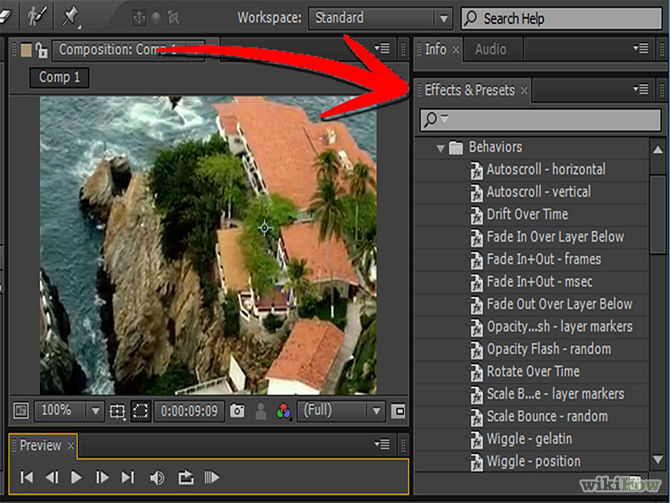Toggle loop option in Preview panel
Image resolution: width=670 pixels, height=503 pixels.
(x=186, y=477)
